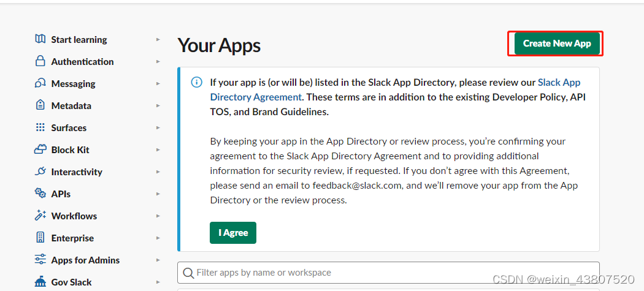Click the I Agree button

[233, 233]
